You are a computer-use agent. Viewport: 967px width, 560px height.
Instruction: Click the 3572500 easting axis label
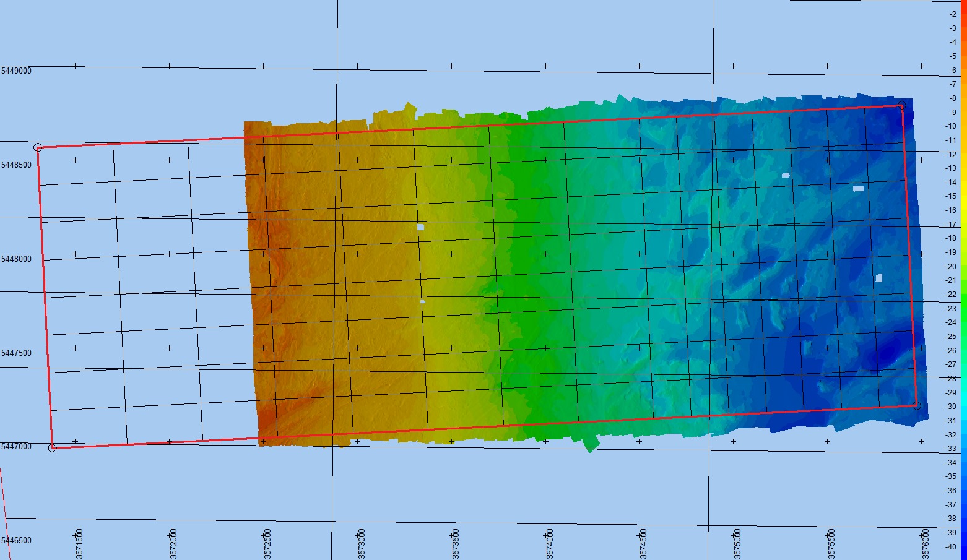[267, 544]
